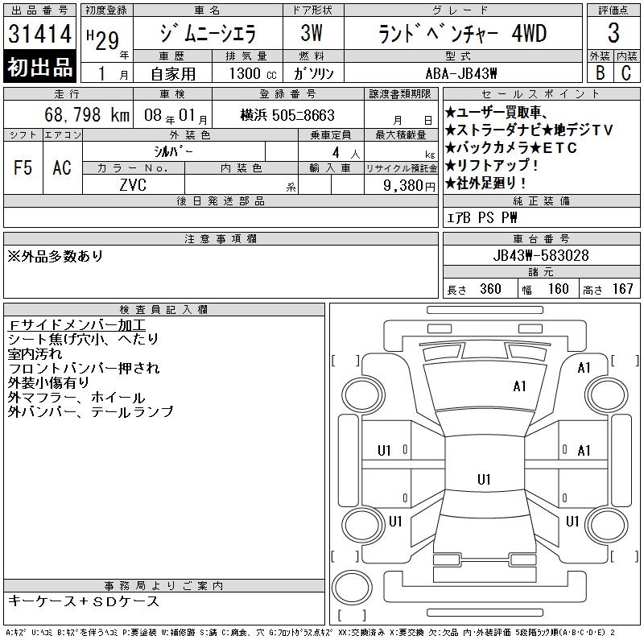
Task: Click U1 mark on the roof
Action: (484, 479)
